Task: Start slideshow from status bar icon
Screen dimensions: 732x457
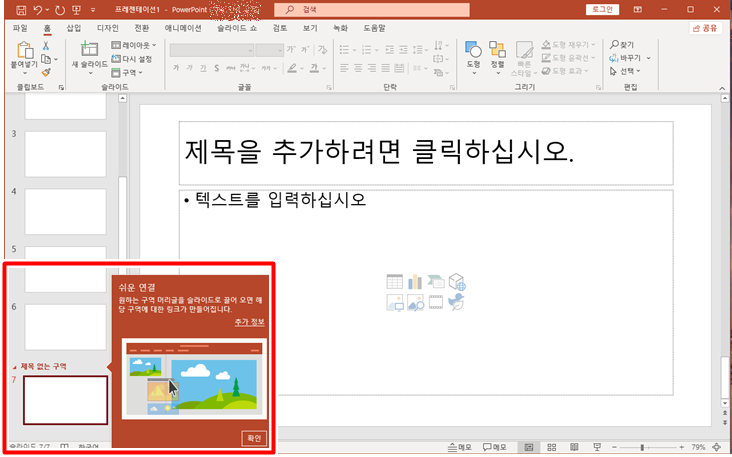Action: point(597,447)
